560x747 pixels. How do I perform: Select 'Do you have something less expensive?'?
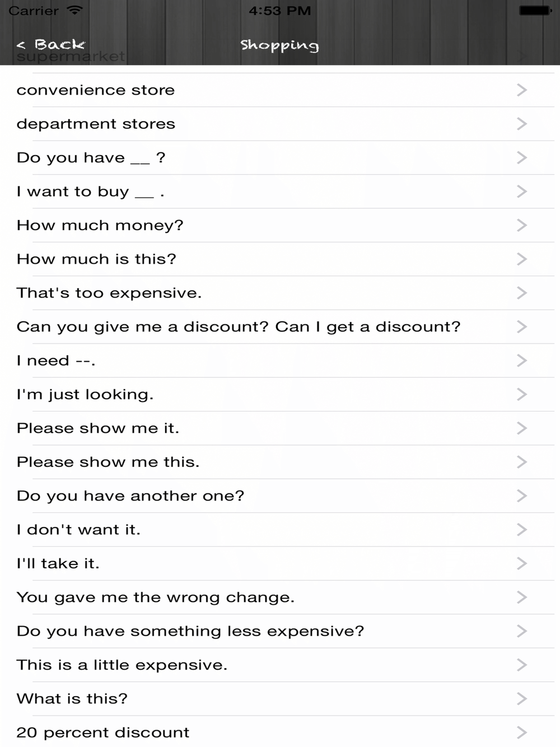click(x=280, y=631)
